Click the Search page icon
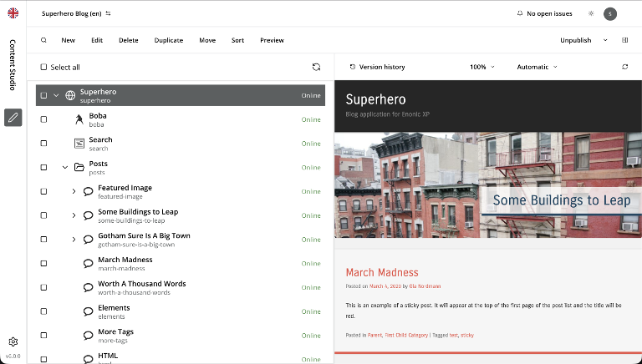 point(79,144)
